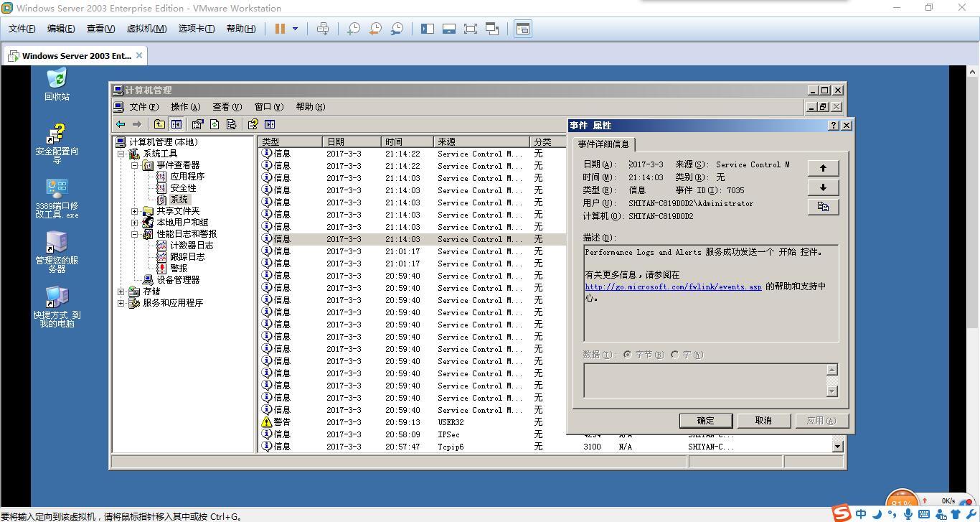This screenshot has height=522, width=980.
Task: Click the back arrow in Computer Management toolbar
Action: pyautogui.click(x=121, y=124)
